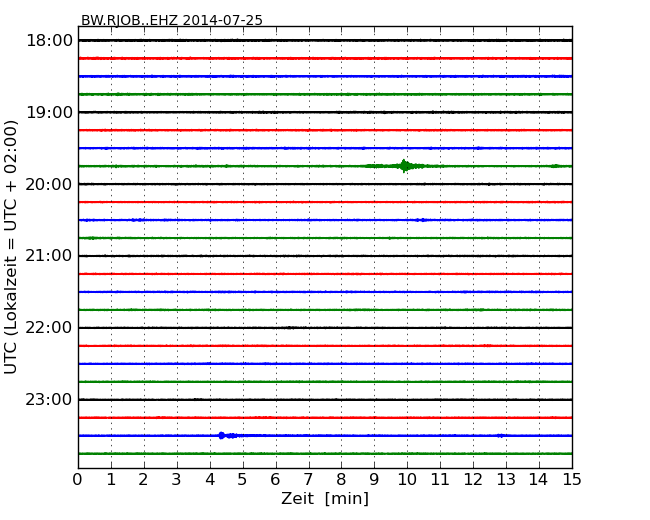Click the x-axis tick label 12
This screenshot has height=520, width=650.
click(473, 480)
